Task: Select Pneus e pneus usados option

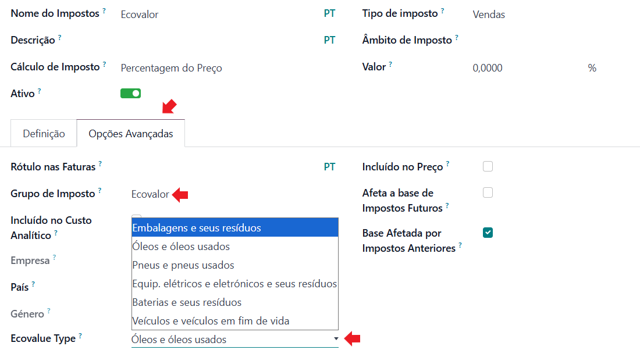Action: click(183, 265)
